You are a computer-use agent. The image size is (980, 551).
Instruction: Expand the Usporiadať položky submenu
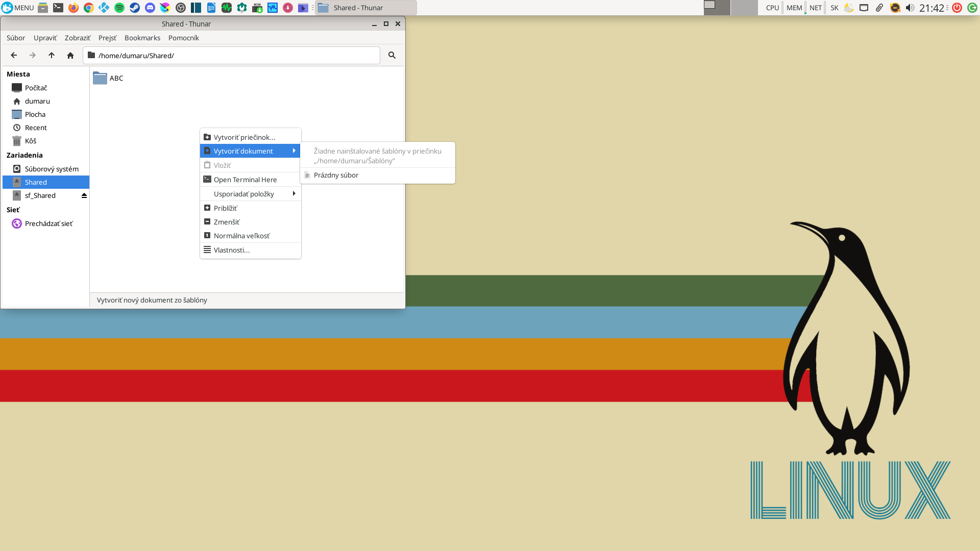[x=250, y=194]
